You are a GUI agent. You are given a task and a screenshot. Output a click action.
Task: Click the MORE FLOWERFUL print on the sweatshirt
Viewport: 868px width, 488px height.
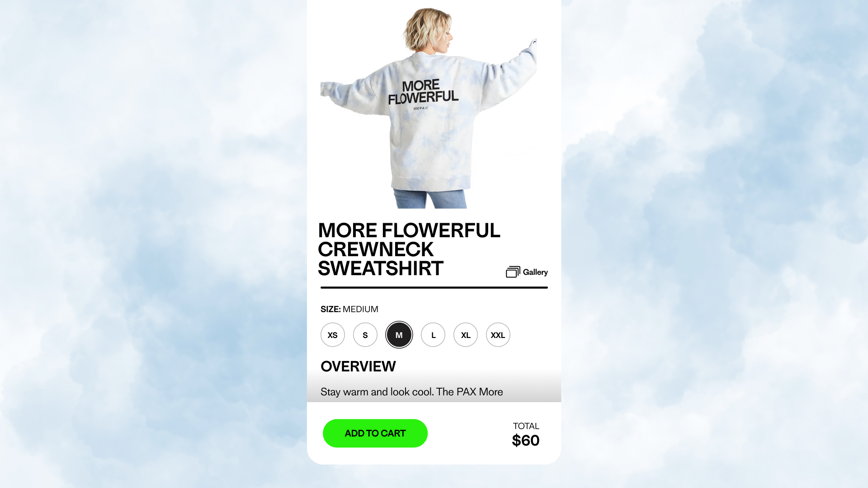423,92
